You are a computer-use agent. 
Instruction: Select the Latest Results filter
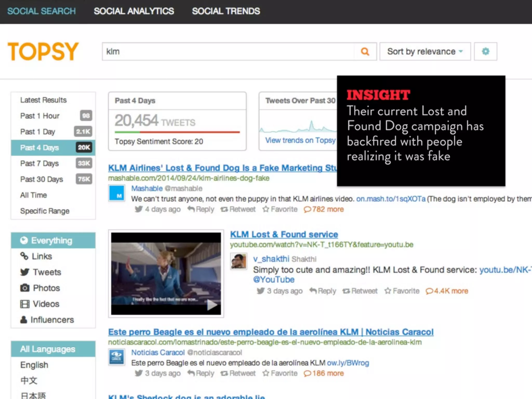click(x=53, y=100)
